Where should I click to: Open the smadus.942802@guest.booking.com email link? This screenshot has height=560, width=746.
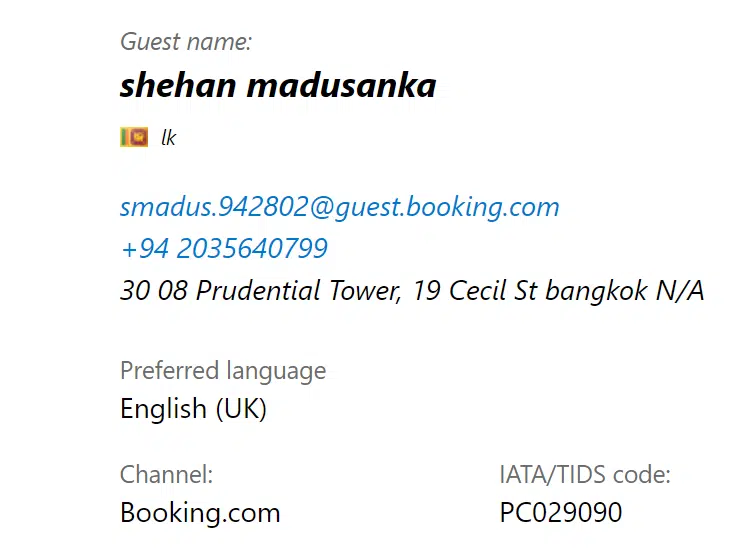coord(339,207)
